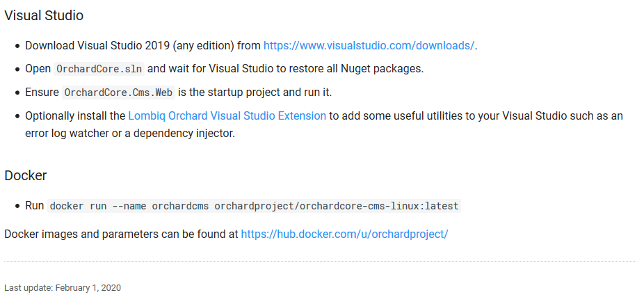644x304 pixels.
Task: Click the bullet beside Ensure OrchardCore.Cms.Web
Action: click(x=17, y=93)
